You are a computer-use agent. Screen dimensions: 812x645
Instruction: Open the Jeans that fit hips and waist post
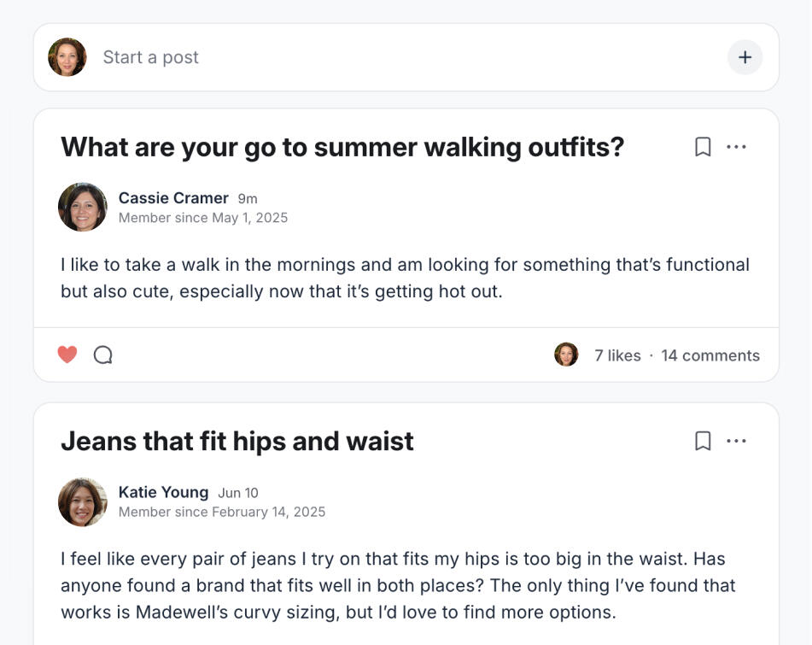coord(237,441)
